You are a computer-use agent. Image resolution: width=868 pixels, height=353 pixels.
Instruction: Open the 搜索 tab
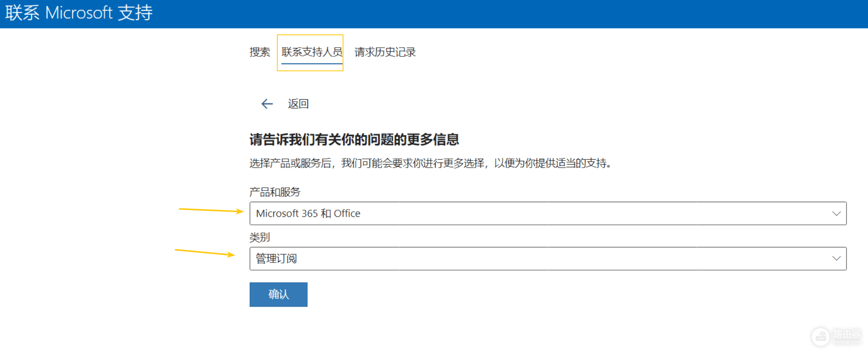260,52
